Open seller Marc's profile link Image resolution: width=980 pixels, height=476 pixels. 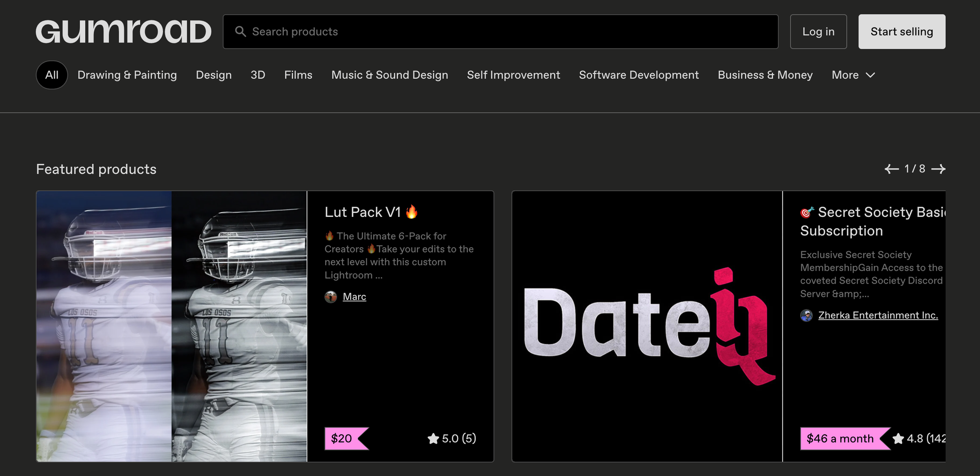pyautogui.click(x=354, y=297)
